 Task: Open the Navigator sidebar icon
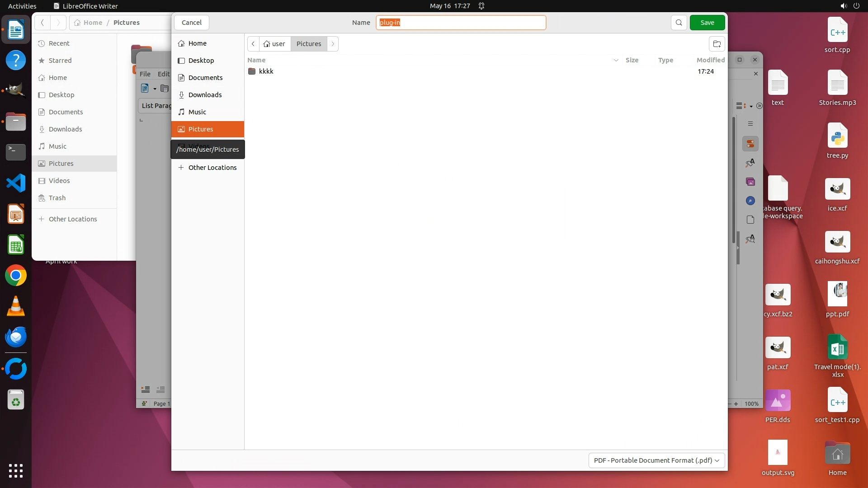pyautogui.click(x=750, y=201)
